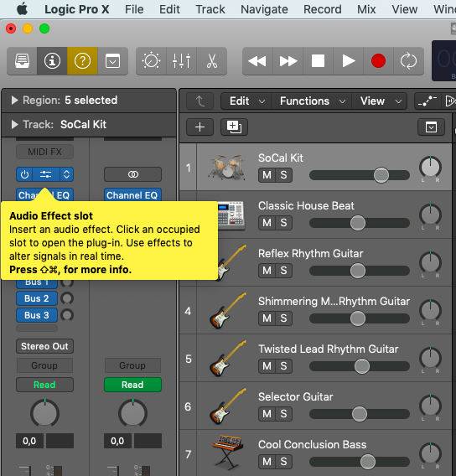The height and width of the screenshot is (476, 456).
Task: Click the stereo link mode button
Action: click(x=132, y=174)
